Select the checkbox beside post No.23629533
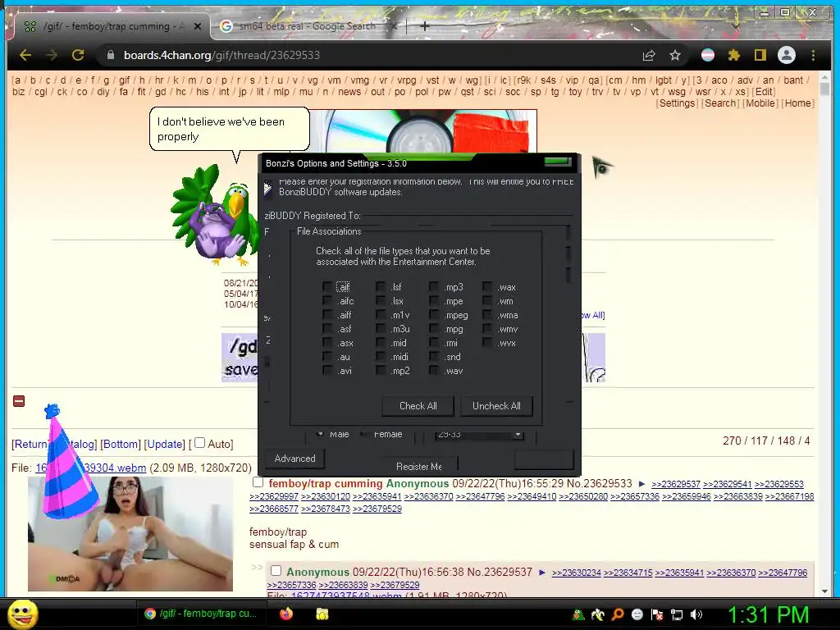840x630 pixels. [x=258, y=482]
